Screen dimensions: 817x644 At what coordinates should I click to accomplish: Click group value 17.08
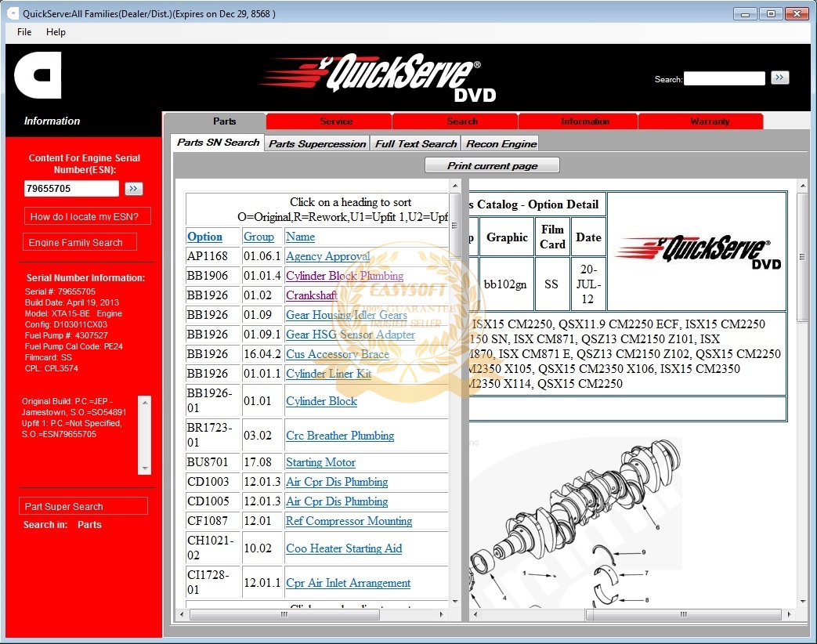(x=258, y=462)
